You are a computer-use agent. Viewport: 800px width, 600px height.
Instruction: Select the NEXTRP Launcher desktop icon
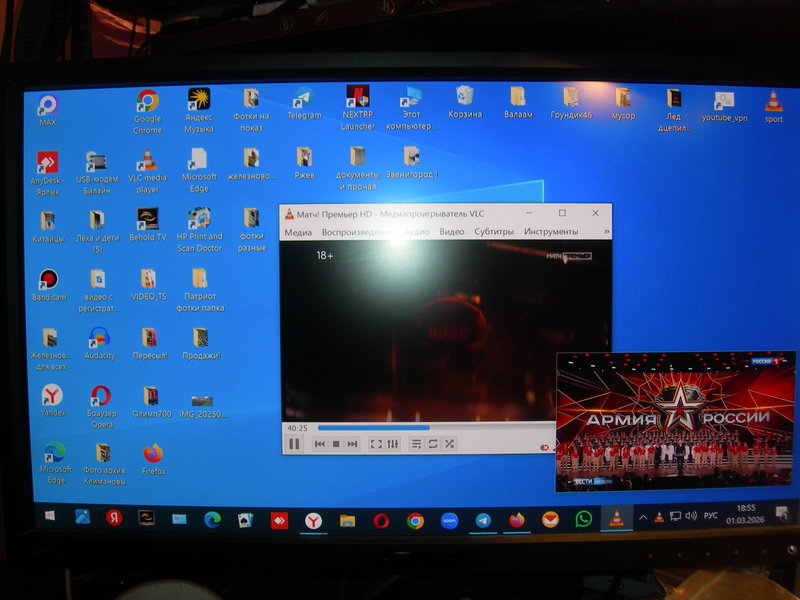358,108
